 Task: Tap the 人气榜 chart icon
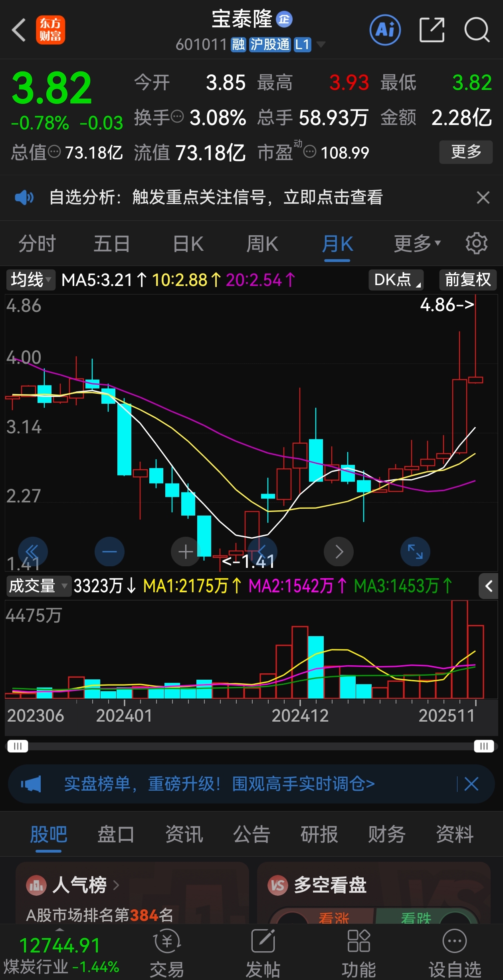tap(36, 886)
